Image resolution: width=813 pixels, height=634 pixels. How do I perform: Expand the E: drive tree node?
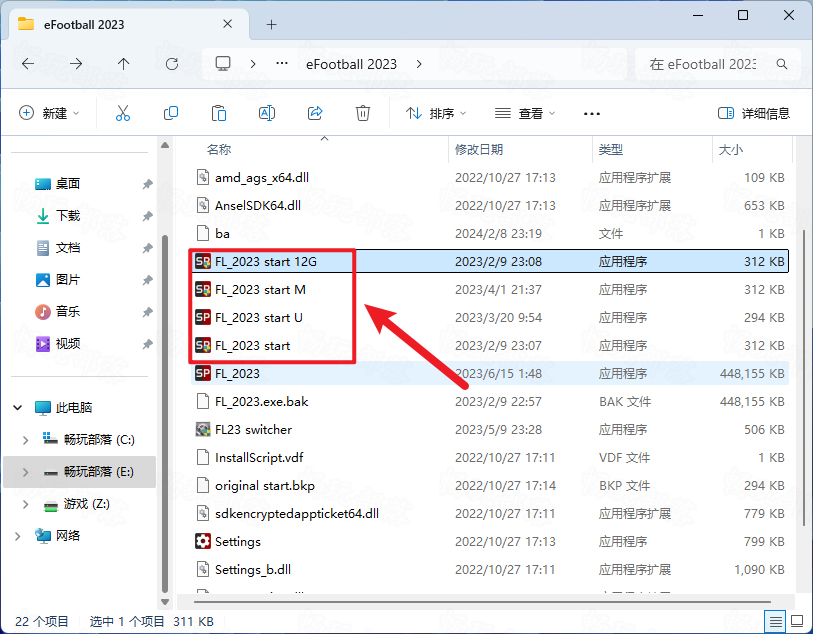tap(25, 472)
